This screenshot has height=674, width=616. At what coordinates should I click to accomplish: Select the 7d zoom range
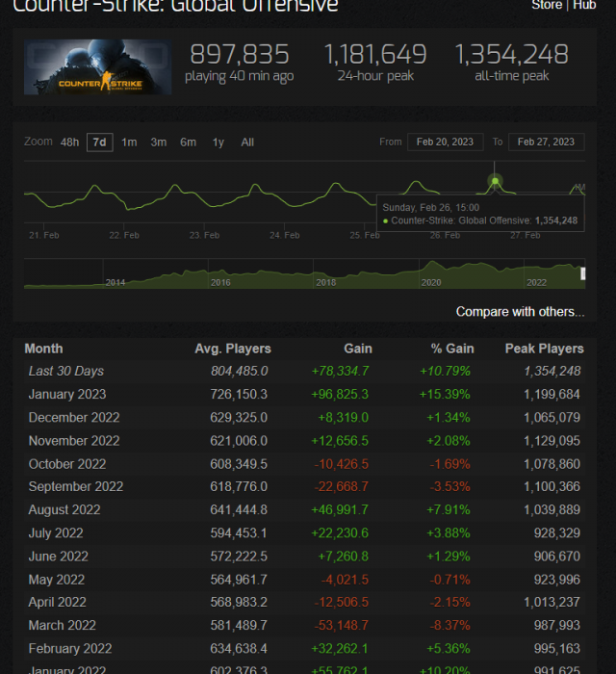pos(99,143)
